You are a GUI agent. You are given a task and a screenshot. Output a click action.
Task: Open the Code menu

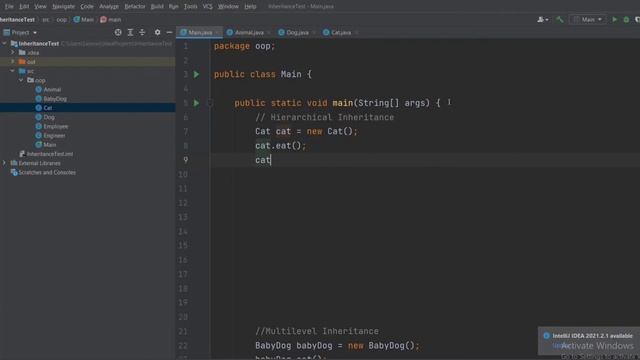[87, 7]
